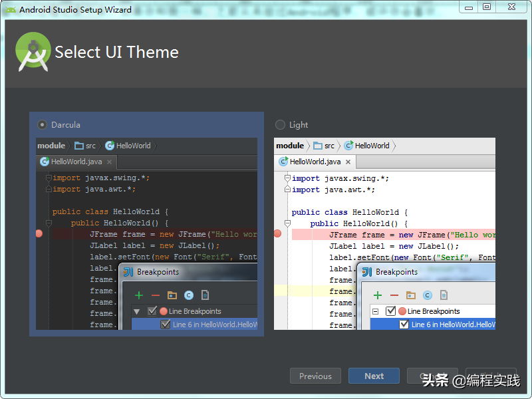
Task: Fold the first import line in Darcula preview
Action: pyautogui.click(x=49, y=178)
